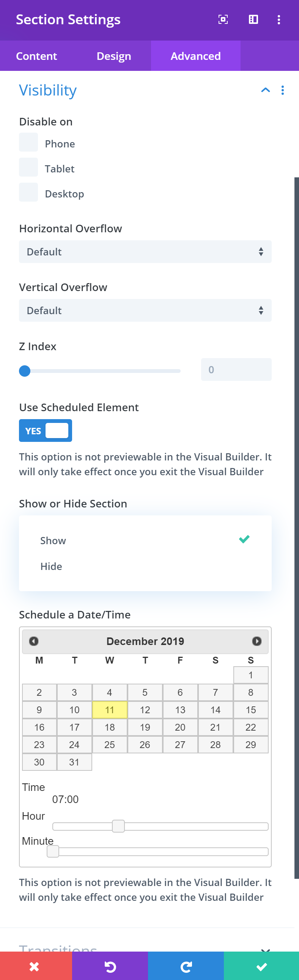Open the Horizontal Overflow dropdown

click(x=145, y=252)
